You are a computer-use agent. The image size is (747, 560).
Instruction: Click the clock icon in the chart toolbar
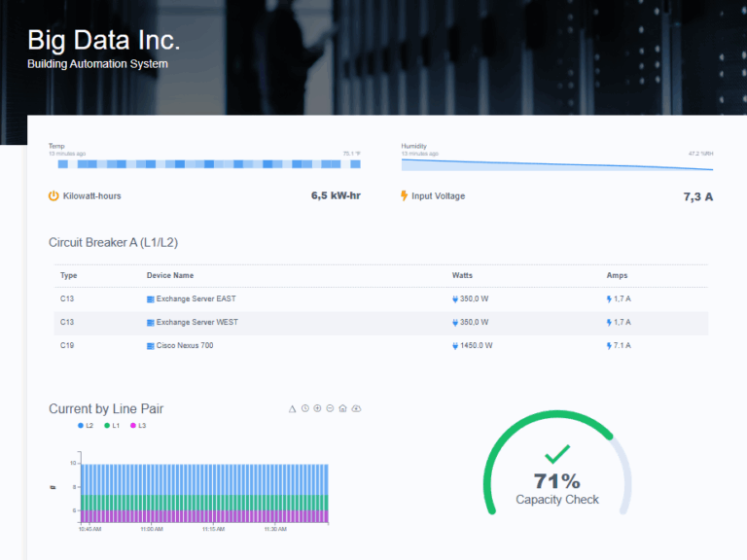(304, 408)
